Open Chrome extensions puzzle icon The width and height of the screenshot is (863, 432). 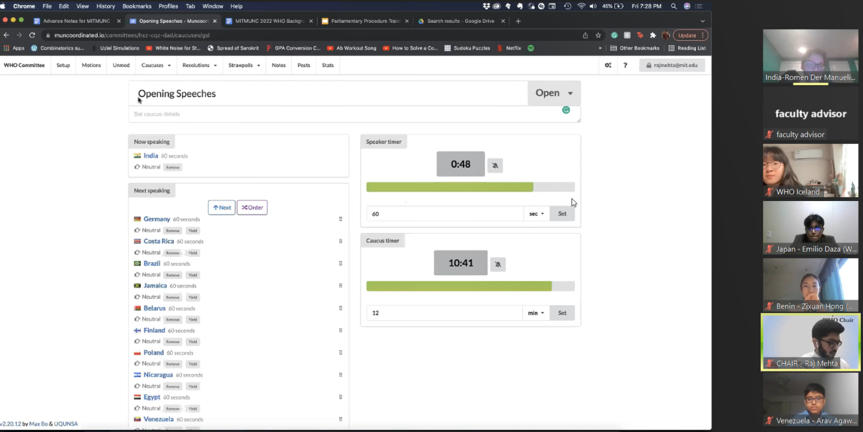pos(653,35)
